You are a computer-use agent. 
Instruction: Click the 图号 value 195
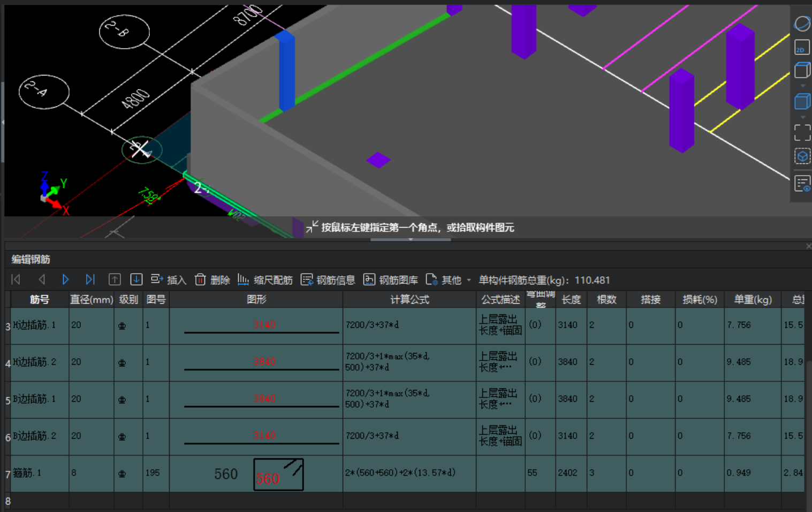tap(153, 473)
